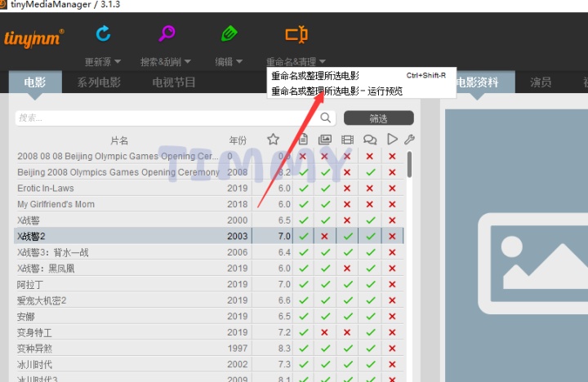Click the red X trailer status of X战警：黑凤凰
This screenshot has height=382, width=588.
[x=347, y=269]
